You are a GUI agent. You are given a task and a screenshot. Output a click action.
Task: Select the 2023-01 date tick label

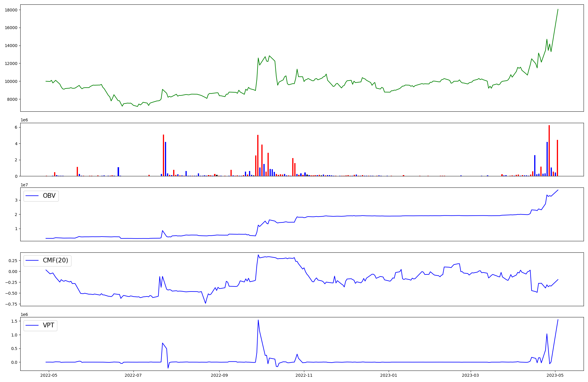(x=389, y=375)
